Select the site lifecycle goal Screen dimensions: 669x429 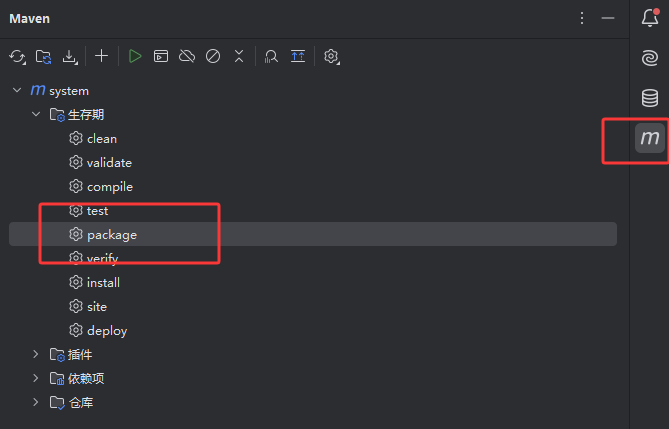(313, 306)
